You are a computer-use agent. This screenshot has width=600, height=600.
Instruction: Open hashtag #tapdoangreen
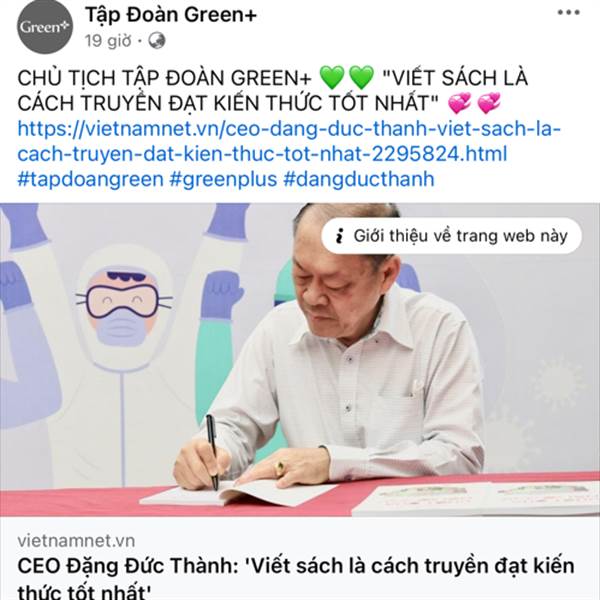(91, 179)
